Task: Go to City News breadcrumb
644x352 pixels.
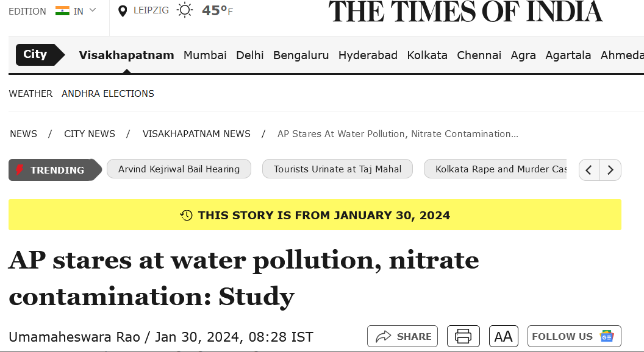Action: coord(90,134)
